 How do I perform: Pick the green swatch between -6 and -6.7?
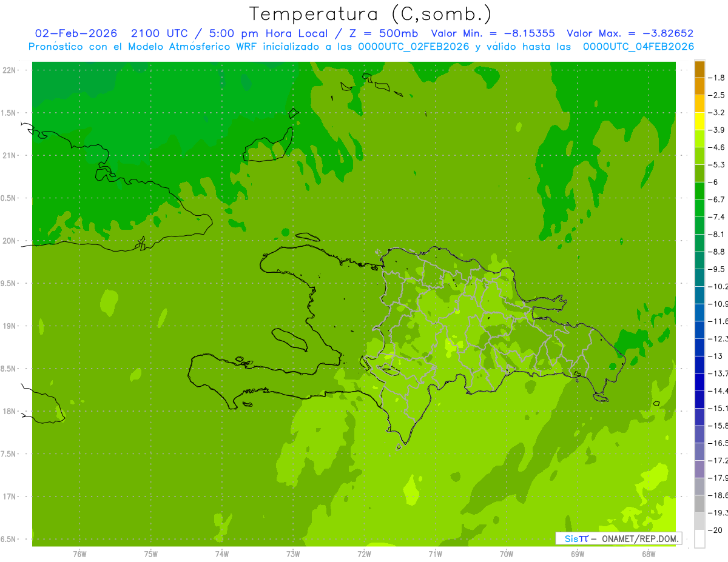pos(699,191)
